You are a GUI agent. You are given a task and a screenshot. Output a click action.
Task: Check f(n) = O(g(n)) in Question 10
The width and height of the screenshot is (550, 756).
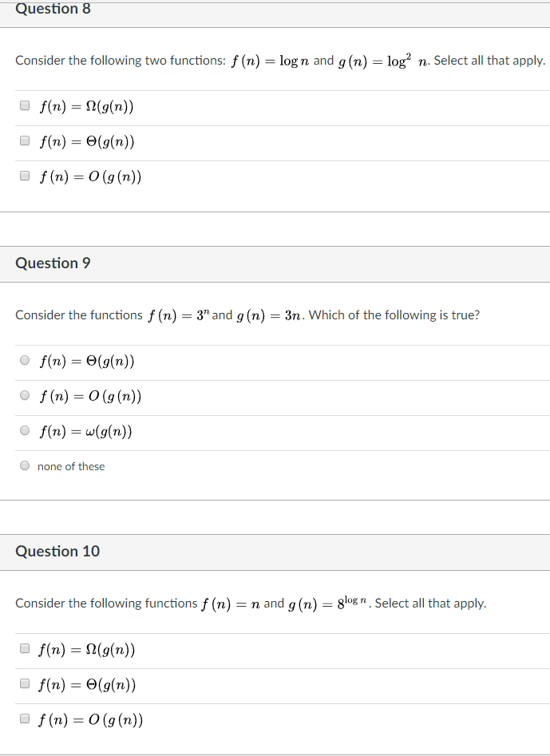24,718
